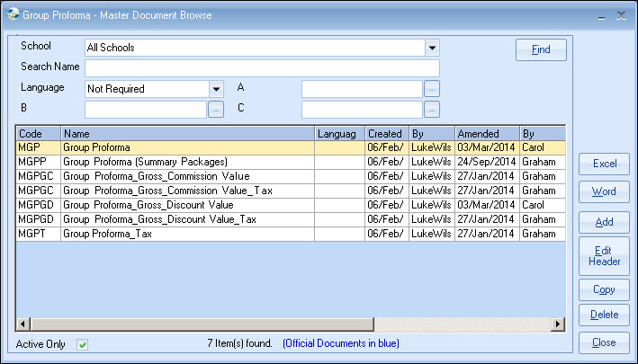Image resolution: width=638 pixels, height=364 pixels.
Task: Expand the School dropdown
Action: point(432,48)
